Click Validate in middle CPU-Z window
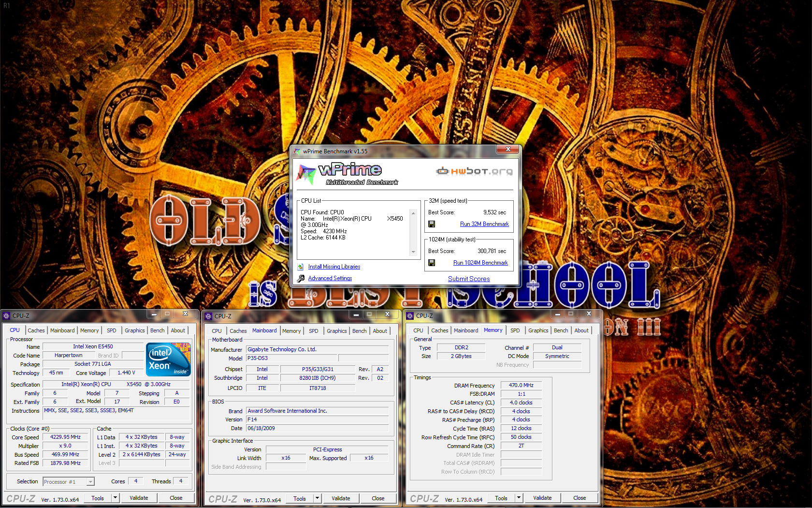 point(341,498)
